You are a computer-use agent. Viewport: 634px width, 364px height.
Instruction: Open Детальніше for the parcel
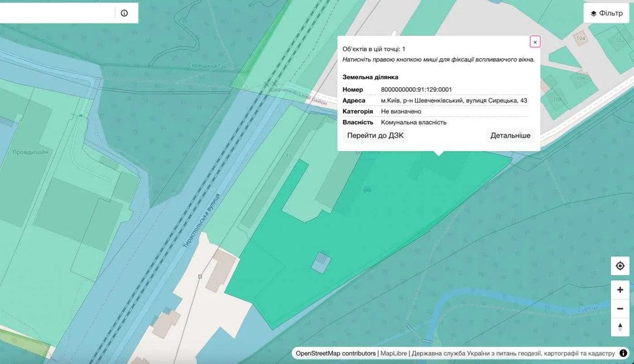pos(510,136)
